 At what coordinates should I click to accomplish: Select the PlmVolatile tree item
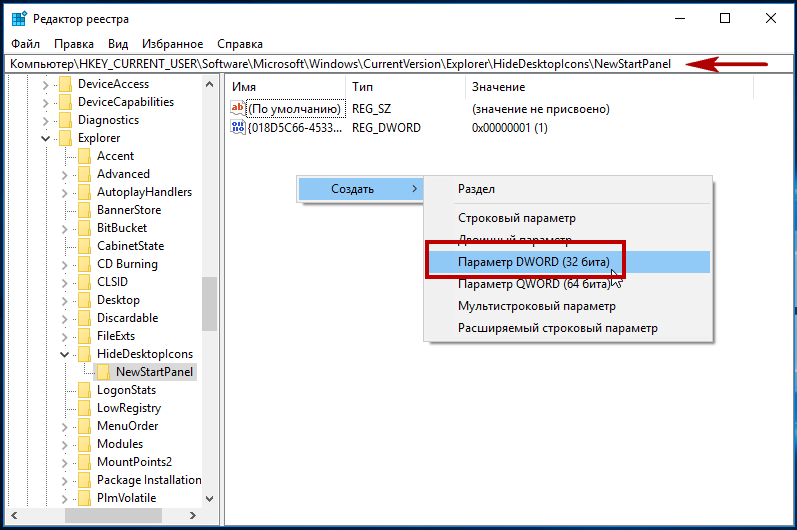click(126, 498)
